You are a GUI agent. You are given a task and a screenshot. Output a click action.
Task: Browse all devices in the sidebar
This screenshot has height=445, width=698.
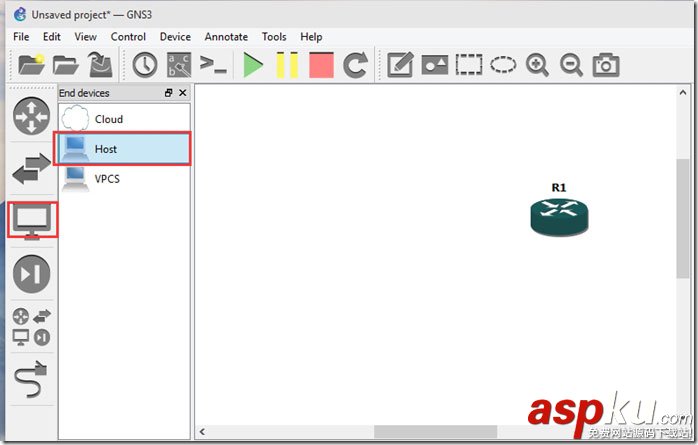(31, 327)
